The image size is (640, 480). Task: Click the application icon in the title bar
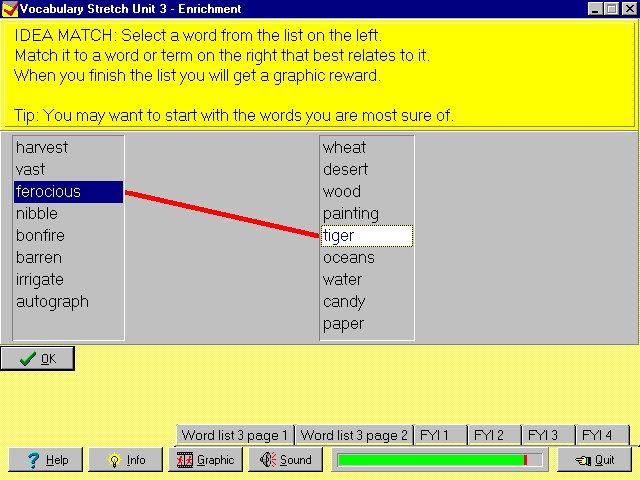tap(10, 9)
